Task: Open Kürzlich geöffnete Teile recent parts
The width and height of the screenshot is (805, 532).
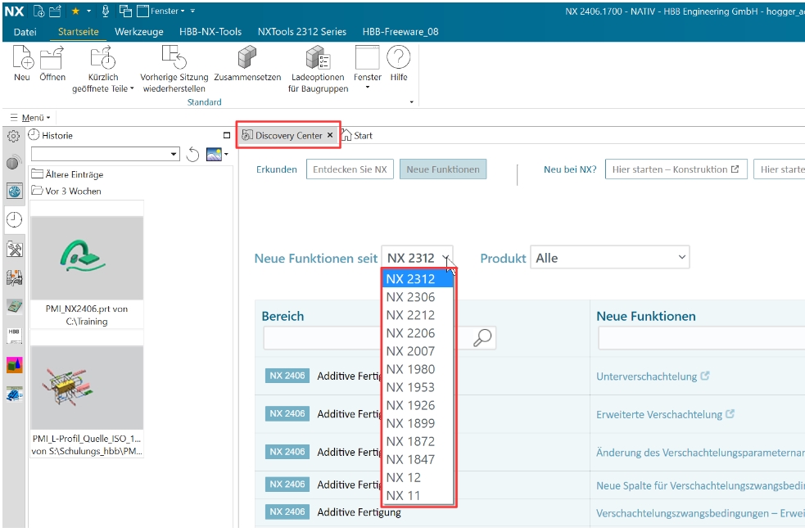Action: click(102, 57)
